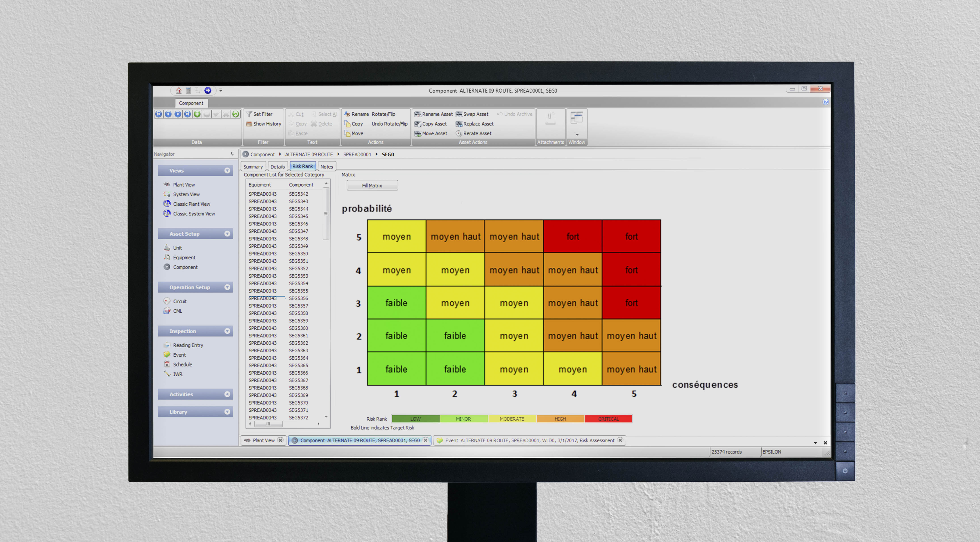Image resolution: width=980 pixels, height=542 pixels.
Task: Expand the Library navigator section
Action: click(x=227, y=412)
